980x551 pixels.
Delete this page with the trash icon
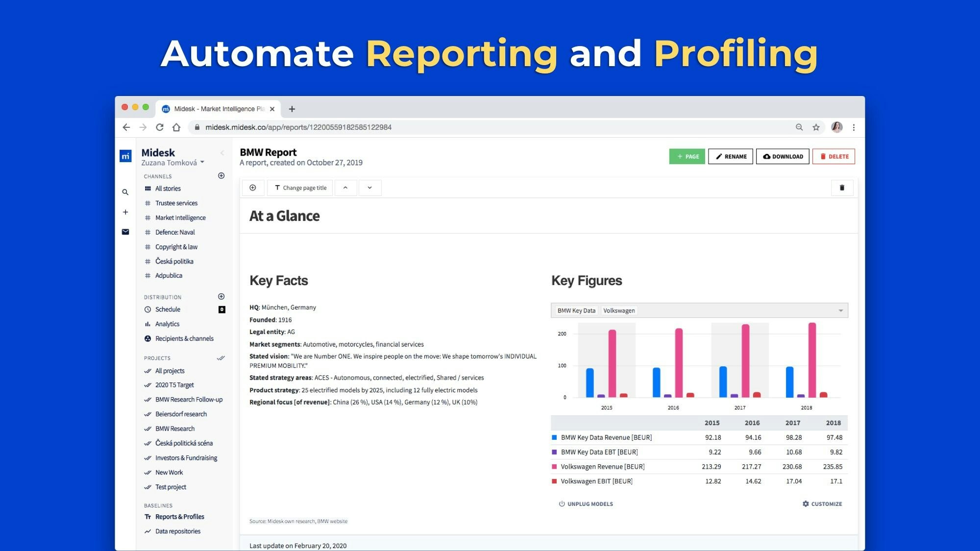(x=842, y=188)
